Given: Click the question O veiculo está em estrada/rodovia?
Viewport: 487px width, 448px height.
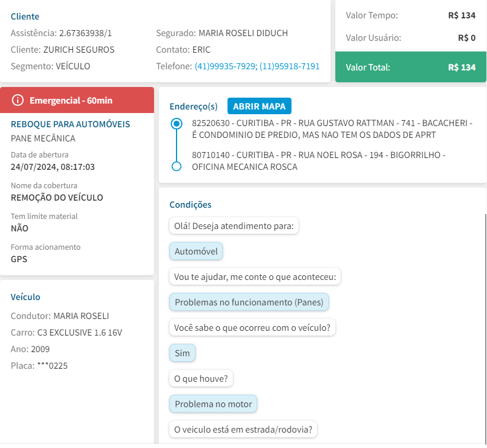Looking at the screenshot, I should (243, 430).
